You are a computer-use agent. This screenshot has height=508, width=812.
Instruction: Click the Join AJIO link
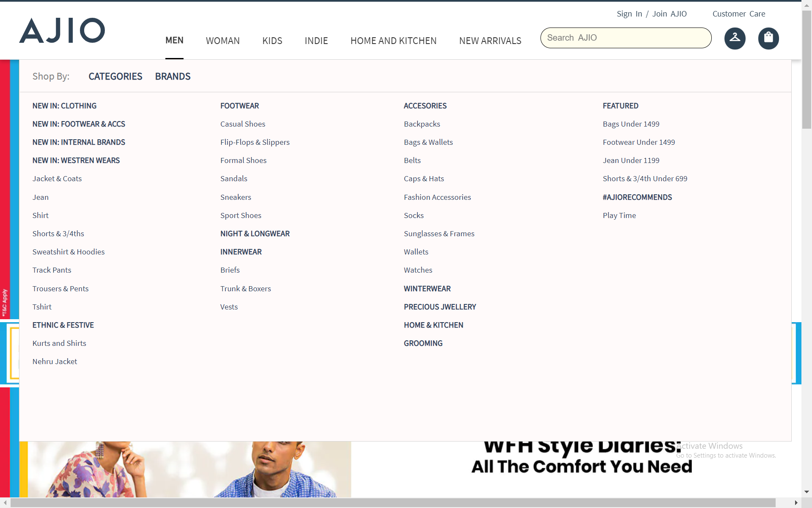pos(669,14)
